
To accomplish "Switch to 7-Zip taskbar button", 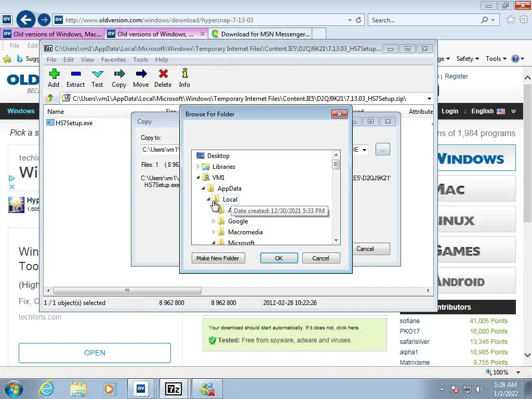I will point(174,389).
